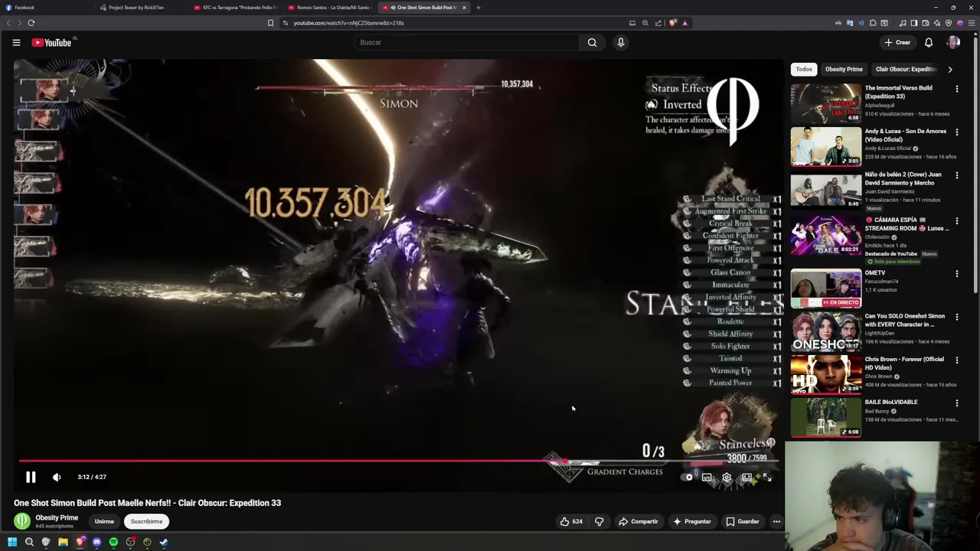Dislike the video
The width and height of the screenshot is (980, 551).
(599, 521)
